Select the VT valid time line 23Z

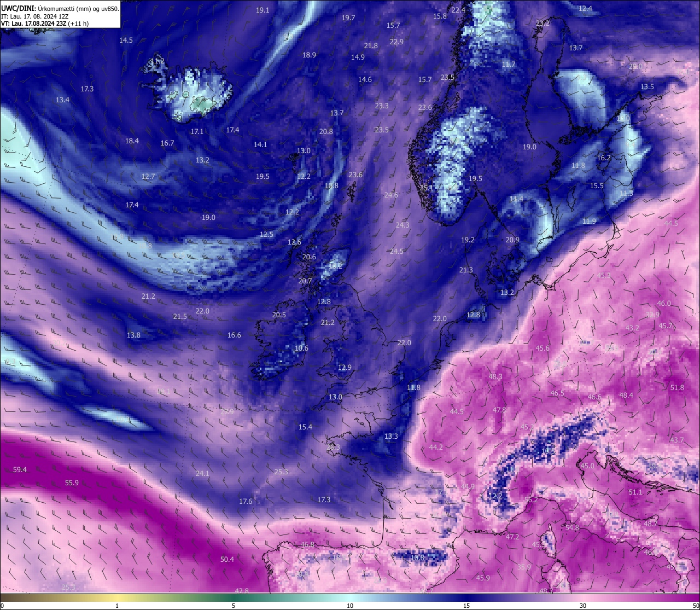45,24
